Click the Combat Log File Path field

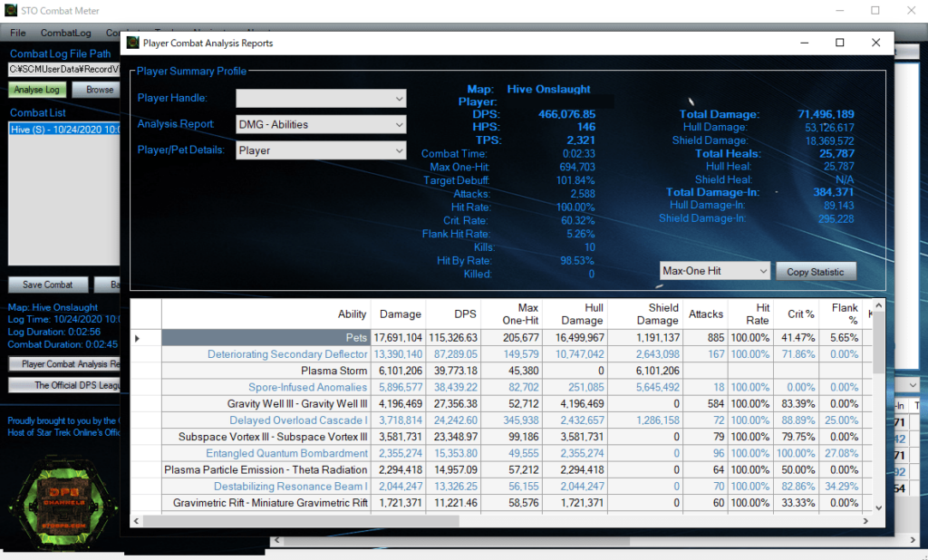63,69
